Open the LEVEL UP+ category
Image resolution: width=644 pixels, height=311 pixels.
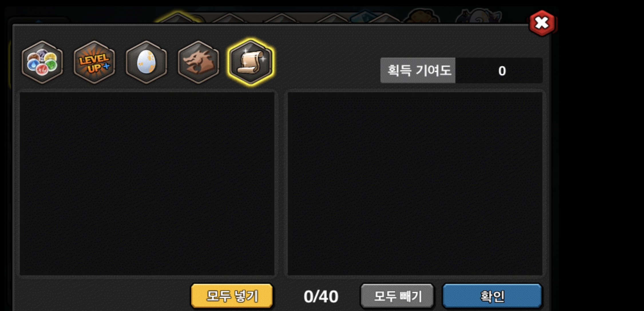click(x=94, y=62)
